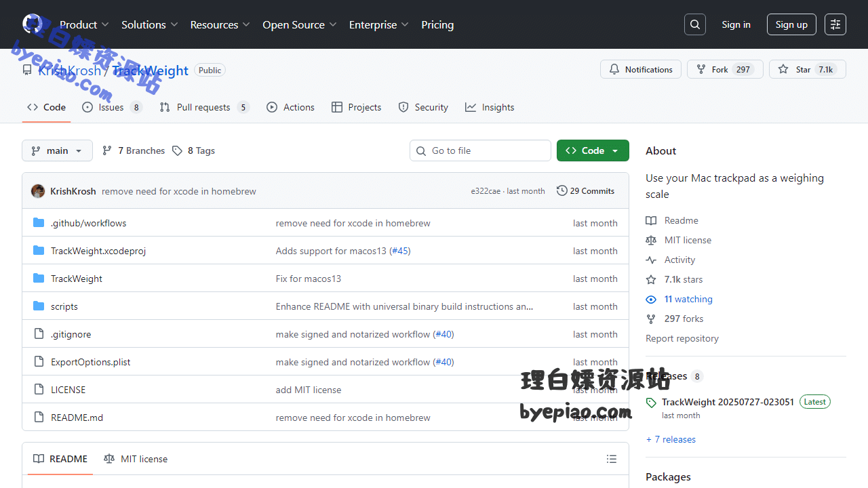Expand the Product menu
This screenshot has height=488, width=868.
click(x=85, y=24)
